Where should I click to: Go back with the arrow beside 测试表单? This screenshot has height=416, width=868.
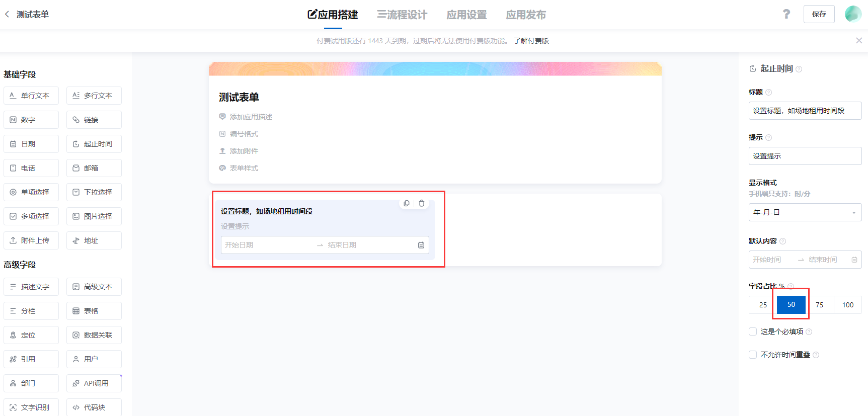click(7, 14)
